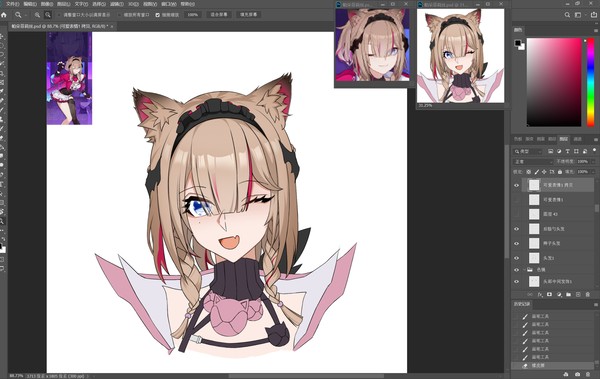Click the new adjustment layer icon
Viewport: 600px width, 379px height.
tap(559, 294)
